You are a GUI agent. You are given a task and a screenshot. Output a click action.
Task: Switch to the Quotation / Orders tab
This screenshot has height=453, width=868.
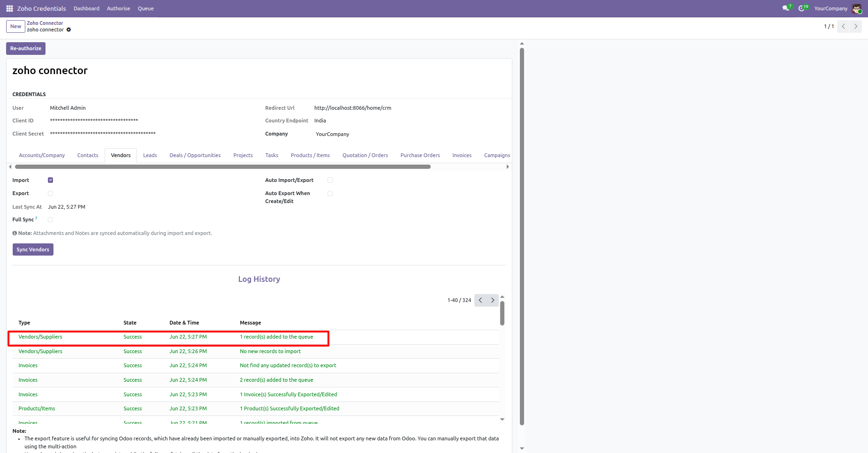click(x=365, y=155)
